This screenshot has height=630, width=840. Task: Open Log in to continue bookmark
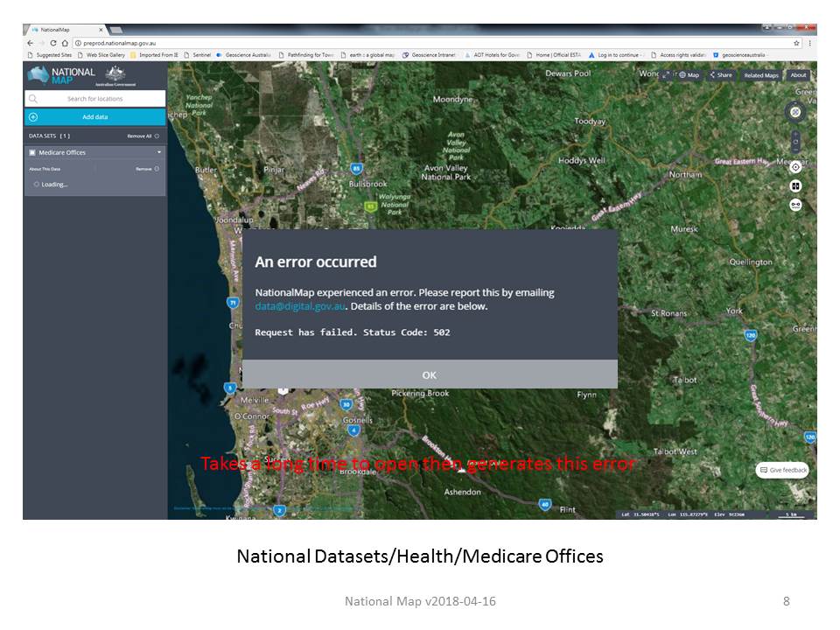[615, 54]
